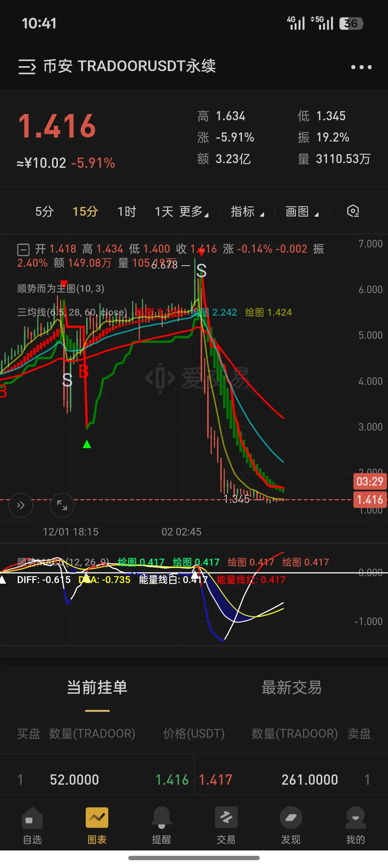
Task: Tap the DEA: -0.735 readout
Action: click(105, 580)
